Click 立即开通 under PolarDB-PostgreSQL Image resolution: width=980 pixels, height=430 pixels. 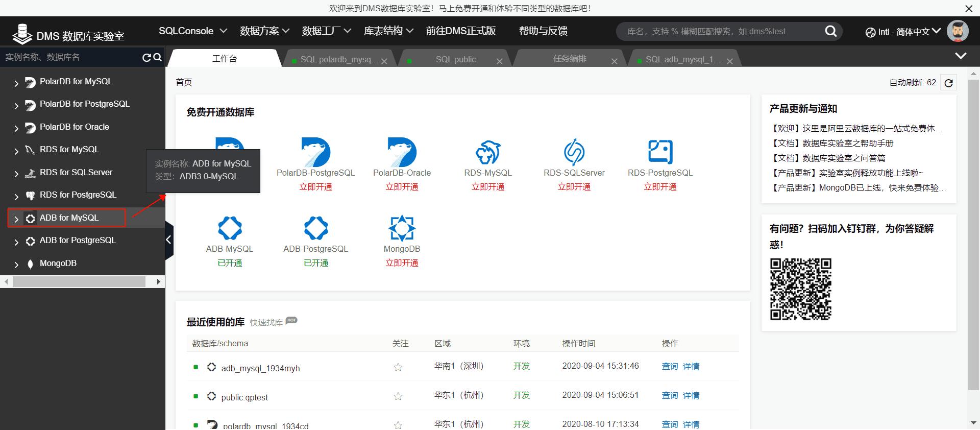[x=315, y=187]
